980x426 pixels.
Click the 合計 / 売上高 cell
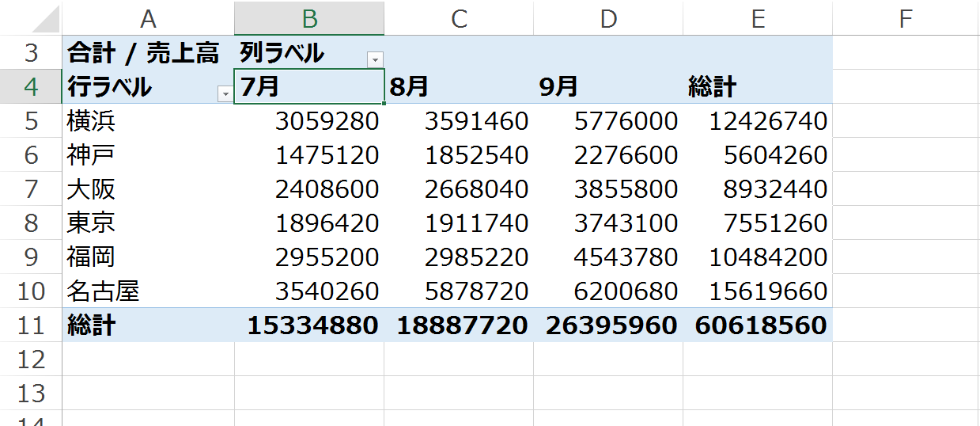(148, 53)
